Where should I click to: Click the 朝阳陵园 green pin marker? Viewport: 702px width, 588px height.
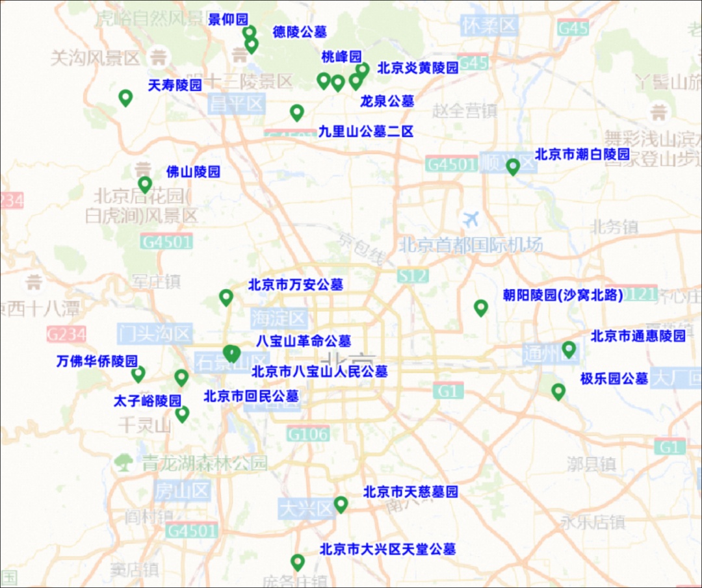[480, 308]
